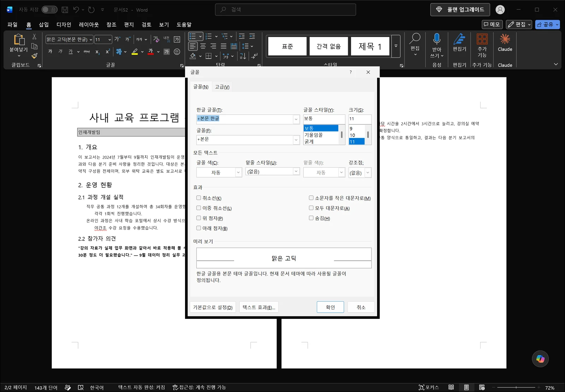The image size is (565, 392).
Task: Click the Copy icon in clipboard group
Action: (x=34, y=46)
